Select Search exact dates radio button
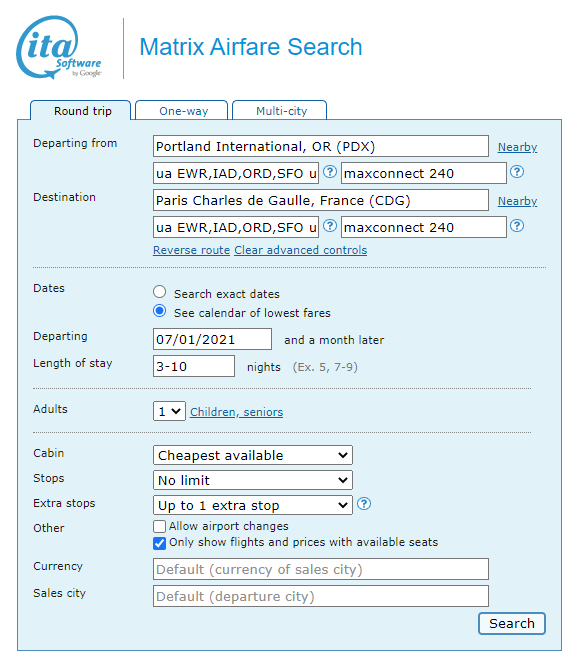 coord(159,292)
